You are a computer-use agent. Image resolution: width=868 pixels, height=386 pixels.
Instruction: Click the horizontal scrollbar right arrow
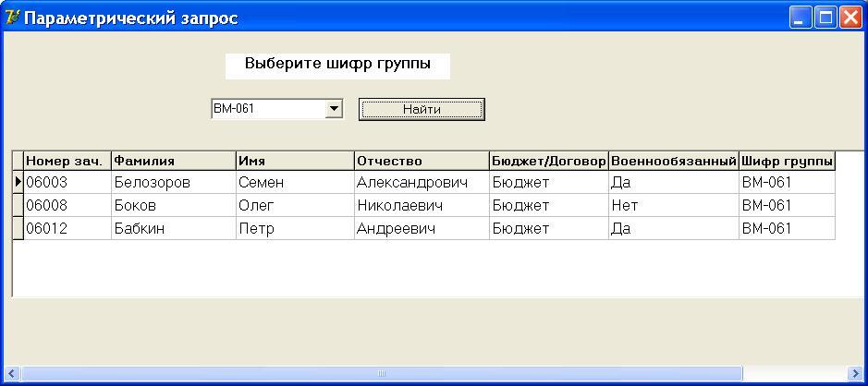856,373
